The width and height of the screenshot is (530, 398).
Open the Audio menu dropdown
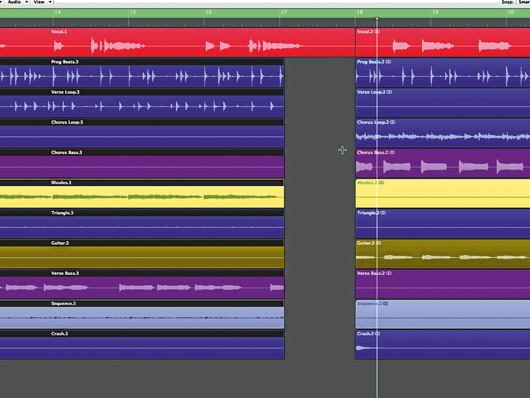pos(17,2)
